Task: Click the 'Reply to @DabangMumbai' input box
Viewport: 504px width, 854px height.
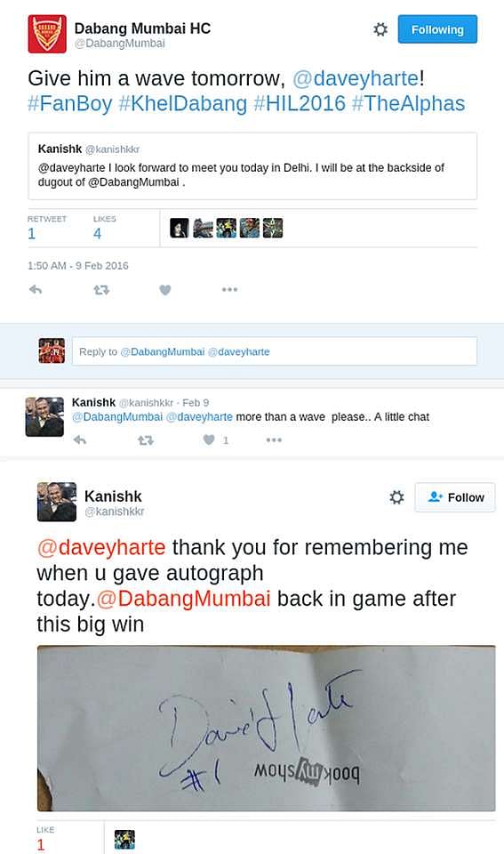Action: click(275, 351)
